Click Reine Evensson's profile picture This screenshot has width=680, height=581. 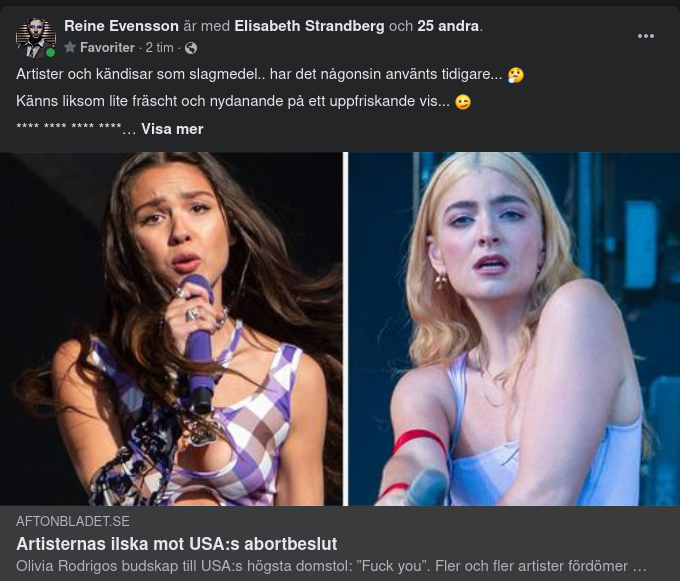[35, 36]
